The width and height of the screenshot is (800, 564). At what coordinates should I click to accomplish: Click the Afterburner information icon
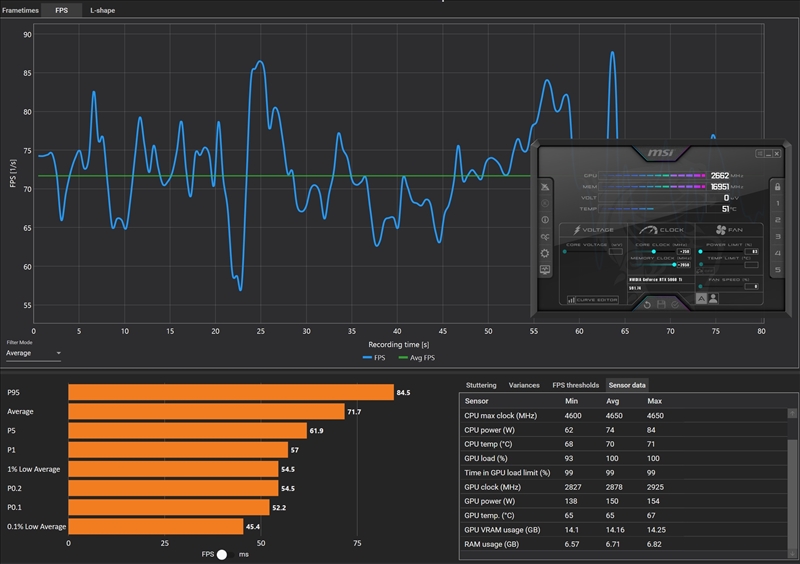pos(545,219)
